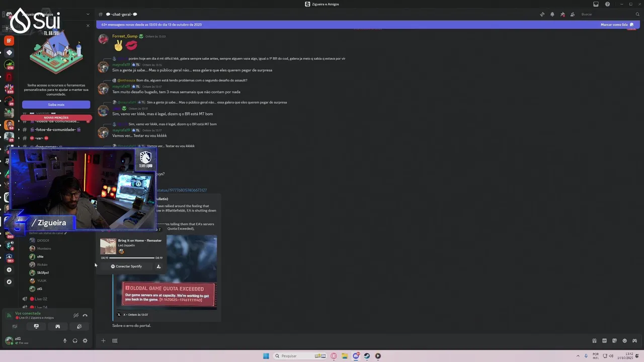Screen dimensions: 644x362
Task: Open the var channel
Action: (39, 138)
